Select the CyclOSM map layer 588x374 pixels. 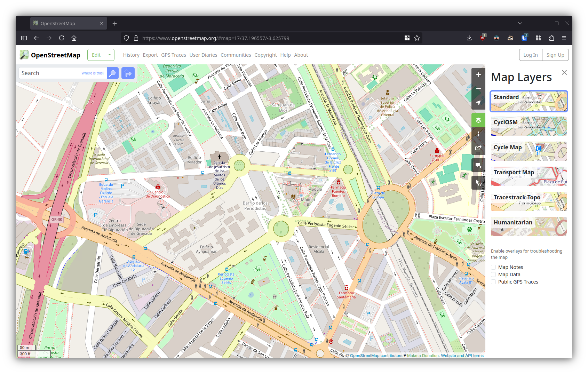pos(529,126)
